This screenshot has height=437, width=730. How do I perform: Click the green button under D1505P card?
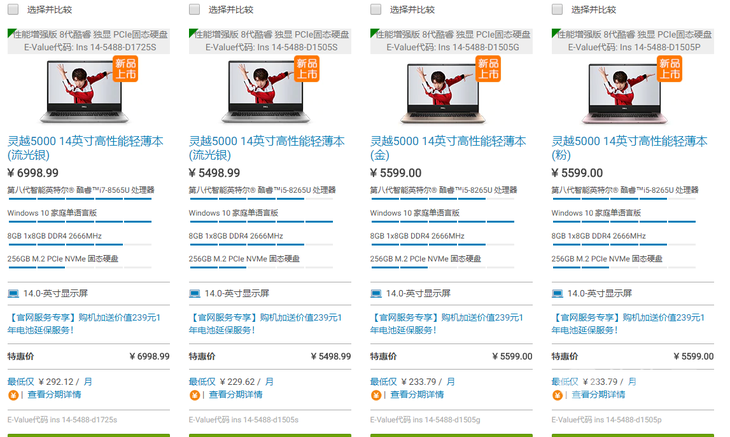coord(633,435)
